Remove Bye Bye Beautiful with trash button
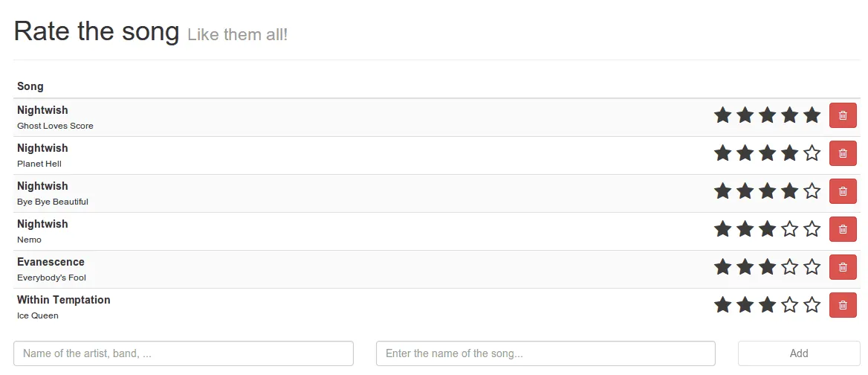 (x=843, y=191)
